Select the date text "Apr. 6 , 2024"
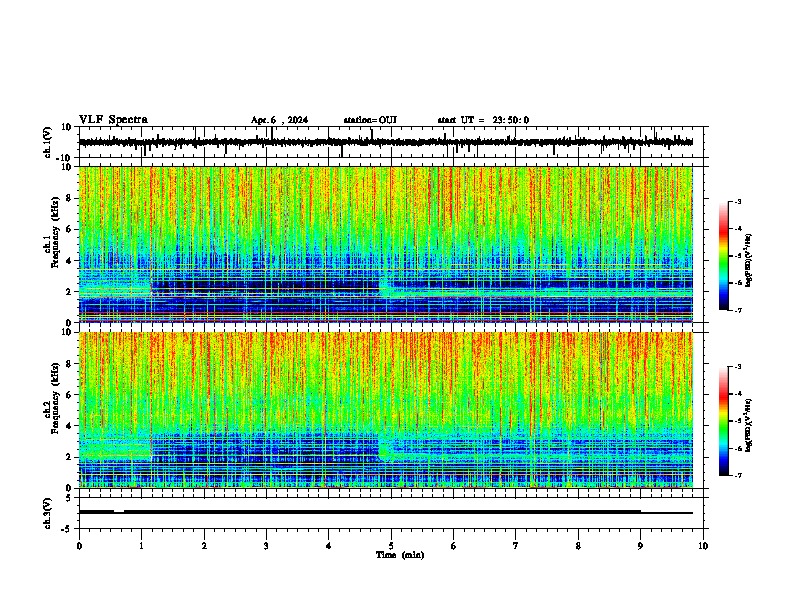Image resolution: width=792 pixels, height=612 pixels. 279,120
